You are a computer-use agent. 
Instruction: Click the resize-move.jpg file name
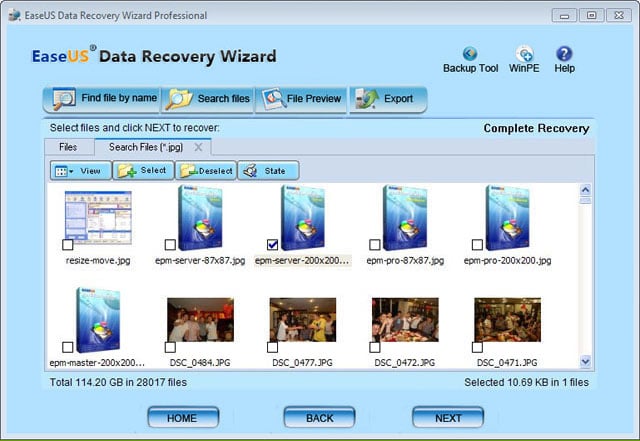(x=98, y=261)
